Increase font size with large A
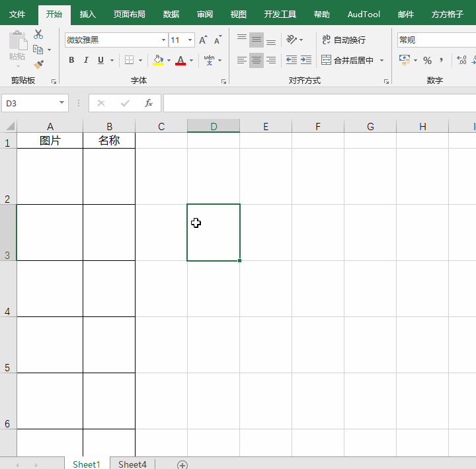 tap(203, 40)
